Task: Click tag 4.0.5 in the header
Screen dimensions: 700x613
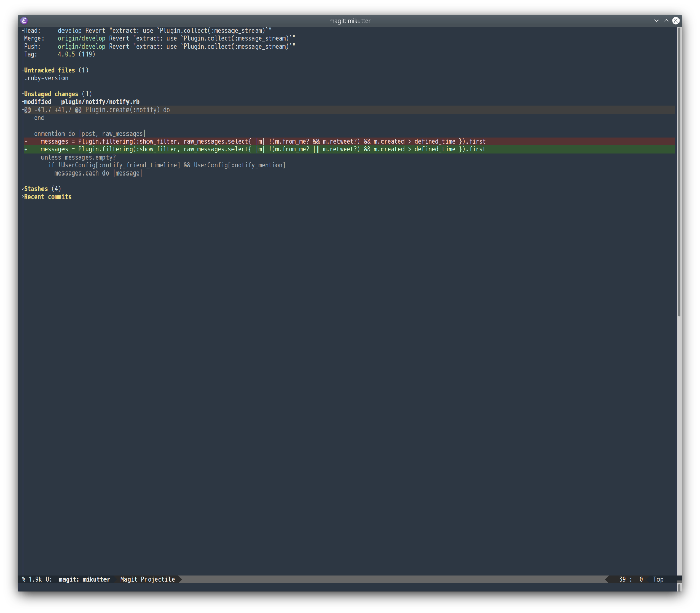Action: coord(66,54)
